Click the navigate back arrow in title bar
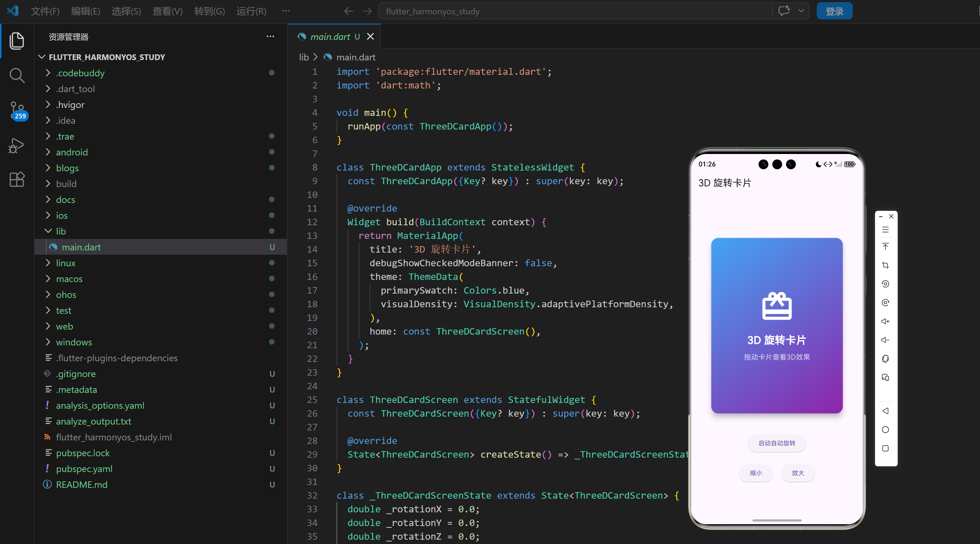The image size is (980, 544). tap(348, 12)
